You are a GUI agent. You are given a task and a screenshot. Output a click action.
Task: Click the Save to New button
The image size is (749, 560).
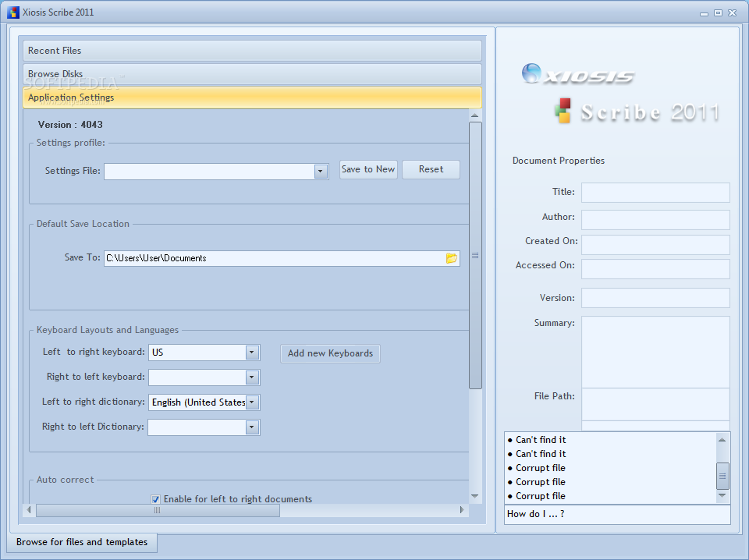pyautogui.click(x=368, y=169)
